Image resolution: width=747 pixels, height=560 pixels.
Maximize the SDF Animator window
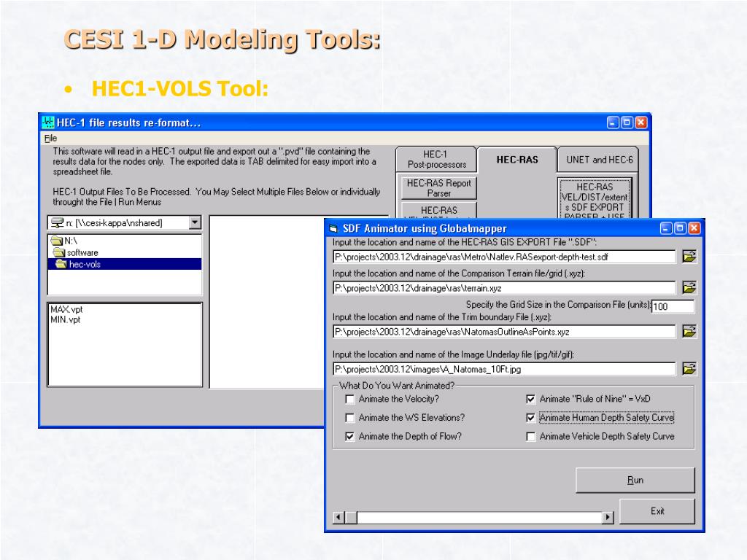[x=681, y=228]
